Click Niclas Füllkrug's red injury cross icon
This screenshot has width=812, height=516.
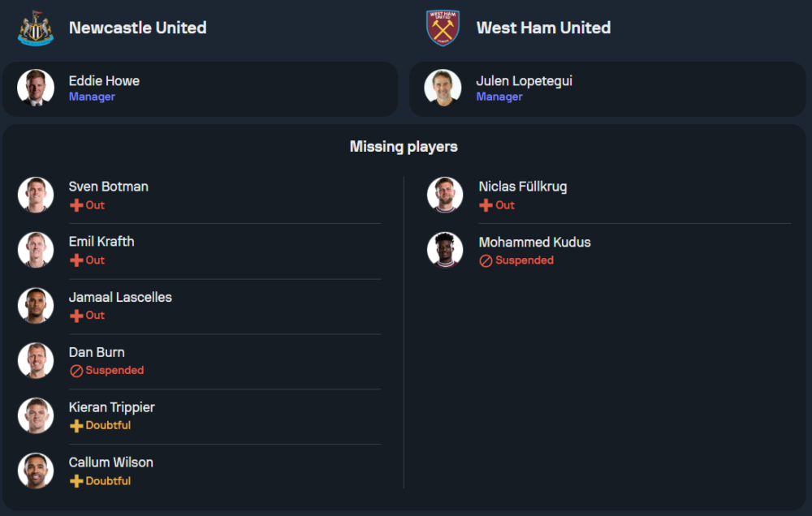[486, 205]
